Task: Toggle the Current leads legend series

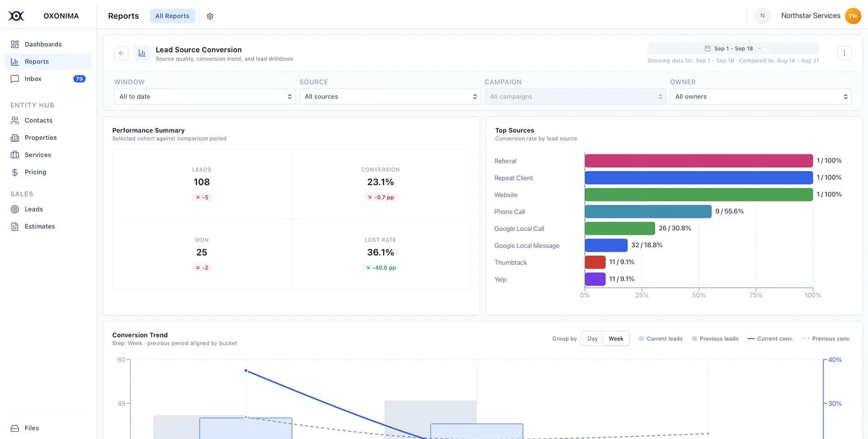Action: pyautogui.click(x=661, y=339)
